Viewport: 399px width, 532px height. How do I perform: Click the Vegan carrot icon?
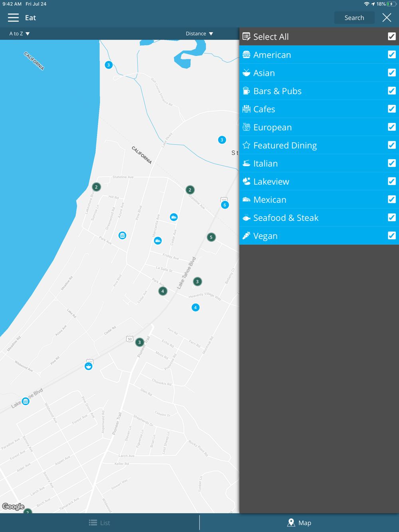(x=247, y=236)
